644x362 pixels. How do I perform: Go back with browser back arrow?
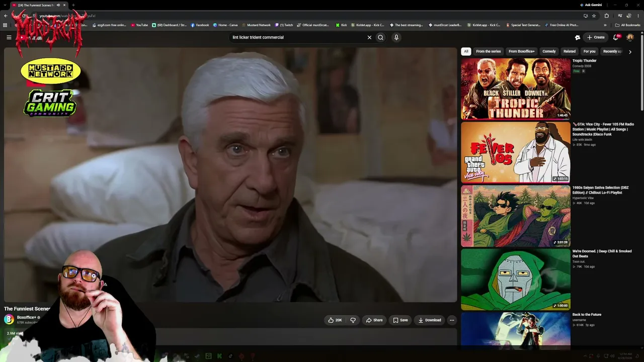tap(6, 16)
